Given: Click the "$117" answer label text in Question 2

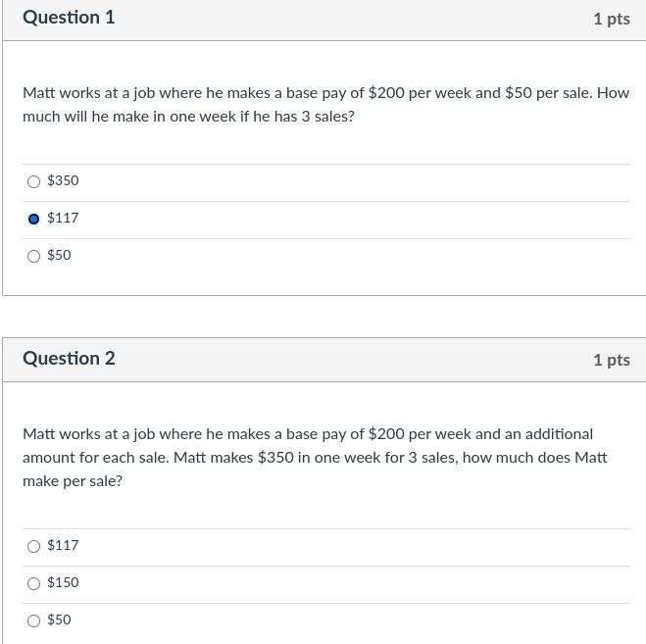Looking at the screenshot, I should click(63, 546).
